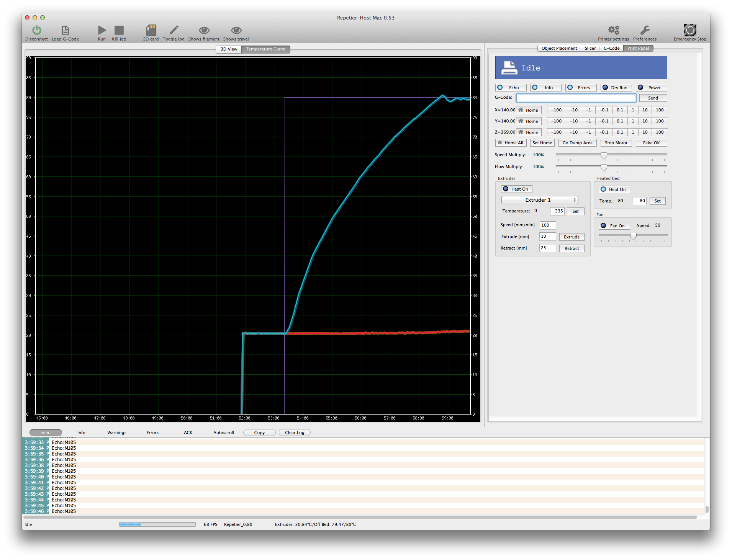The height and width of the screenshot is (560, 732).
Task: Hit the Emergency Stop icon
Action: 690,30
